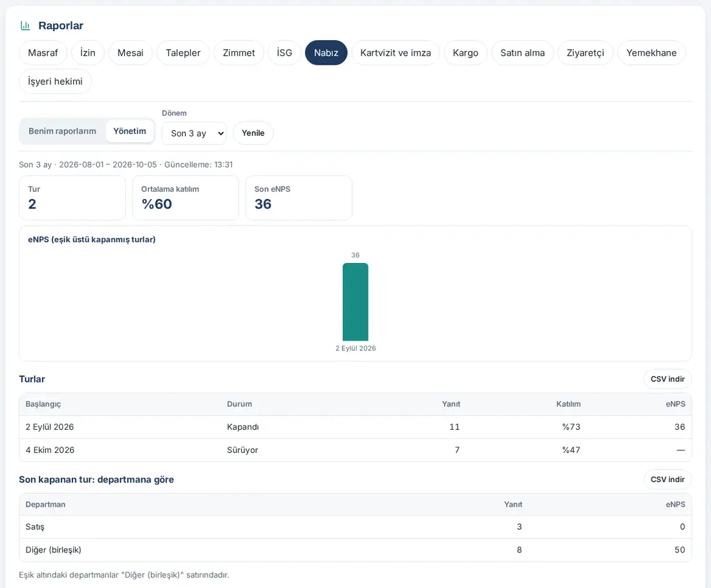Image resolution: width=711 pixels, height=588 pixels.
Task: Click the Durum column header
Action: 239,404
